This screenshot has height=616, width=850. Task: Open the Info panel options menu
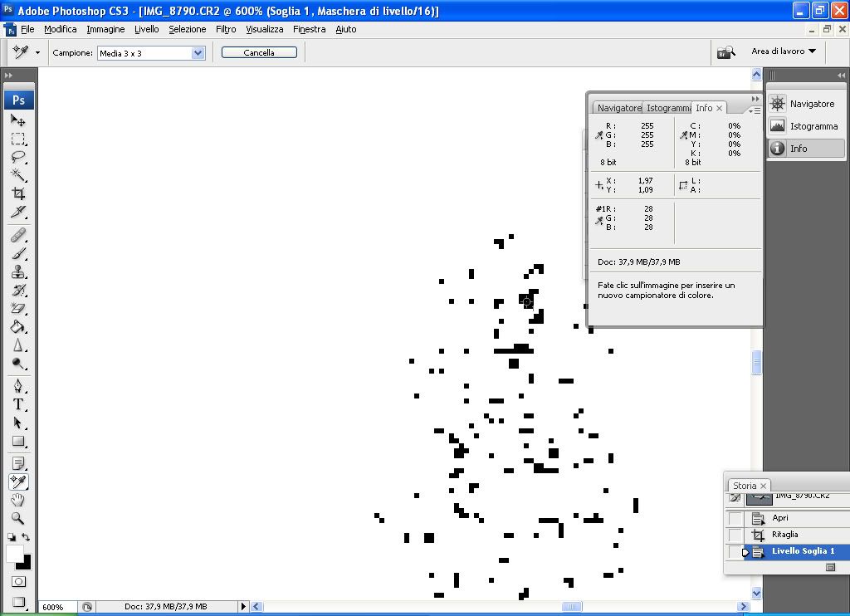754,110
